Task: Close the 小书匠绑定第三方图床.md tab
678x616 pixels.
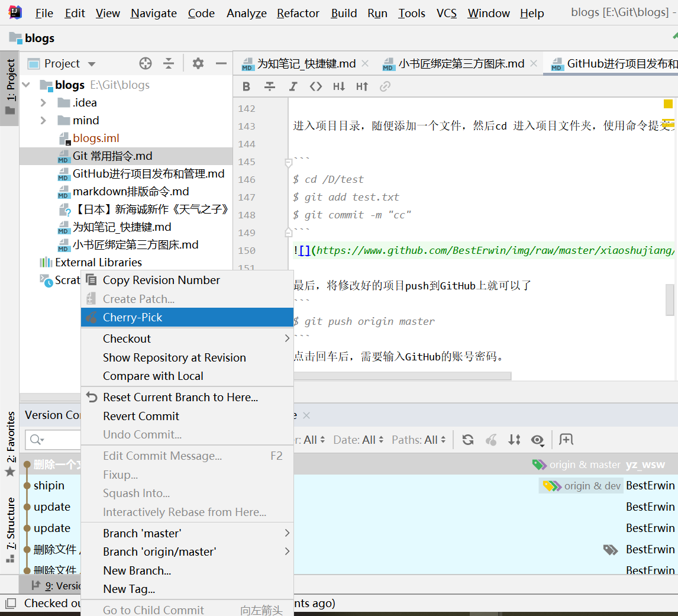Action: (x=534, y=63)
